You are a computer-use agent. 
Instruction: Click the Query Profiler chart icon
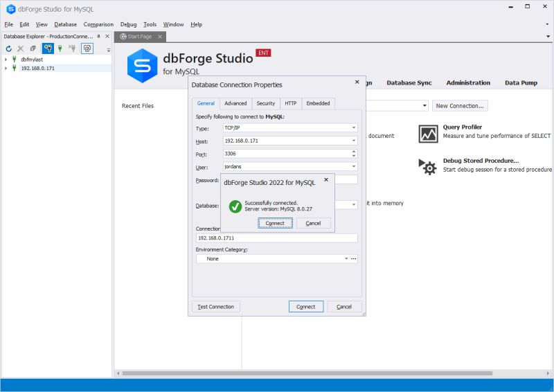pyautogui.click(x=428, y=134)
